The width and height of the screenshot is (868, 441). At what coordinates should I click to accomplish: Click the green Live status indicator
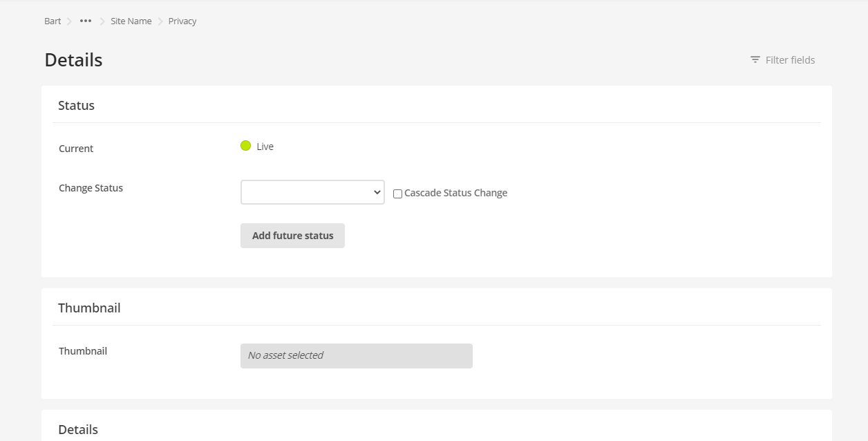point(245,146)
